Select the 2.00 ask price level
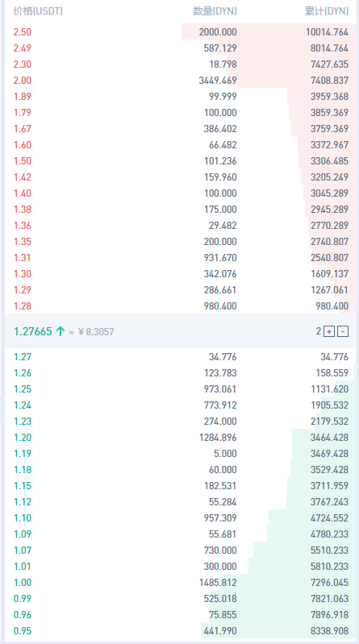 click(23, 81)
